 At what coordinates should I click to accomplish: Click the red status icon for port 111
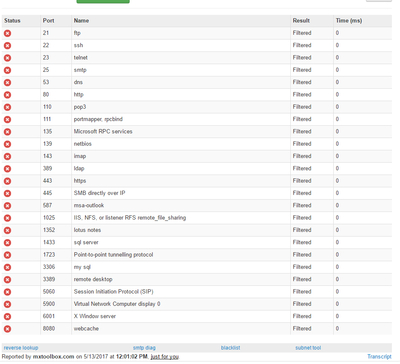[x=7, y=120]
